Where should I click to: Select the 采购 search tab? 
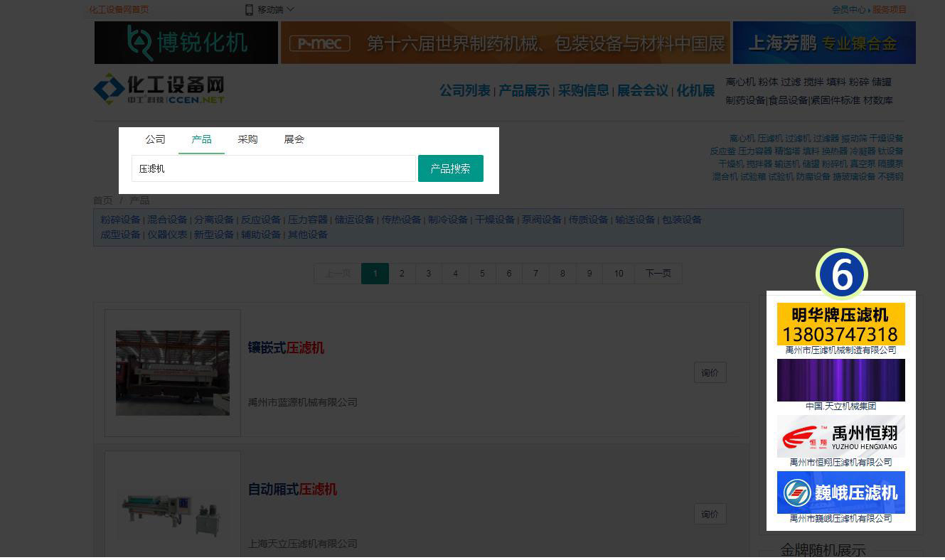pyautogui.click(x=247, y=139)
